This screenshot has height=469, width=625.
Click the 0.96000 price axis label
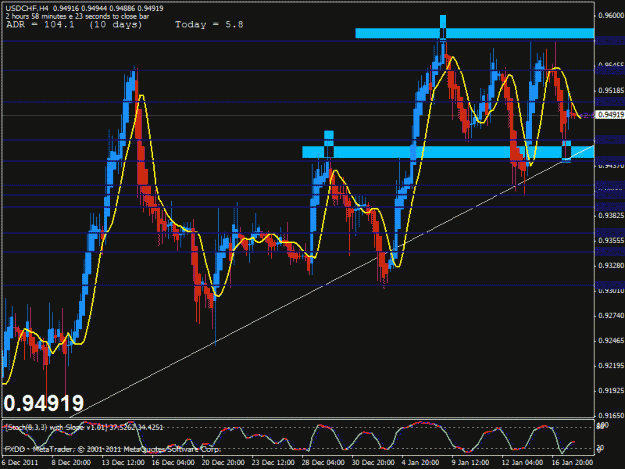pos(611,16)
